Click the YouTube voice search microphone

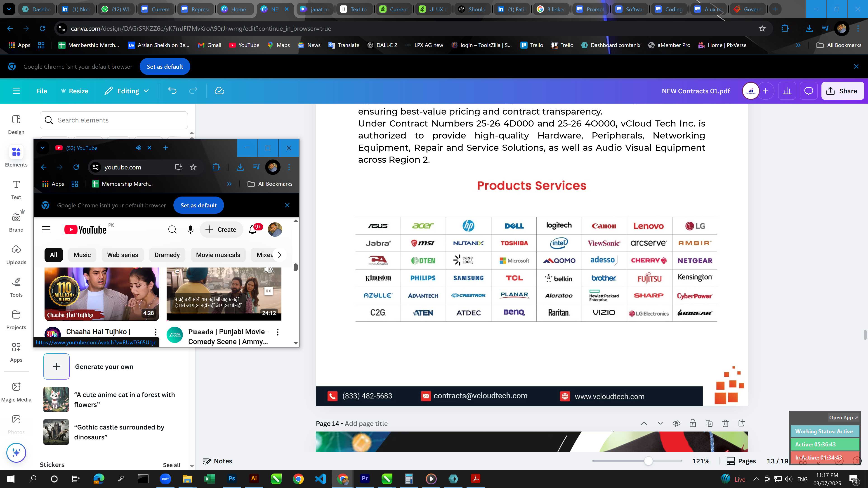[190, 230]
